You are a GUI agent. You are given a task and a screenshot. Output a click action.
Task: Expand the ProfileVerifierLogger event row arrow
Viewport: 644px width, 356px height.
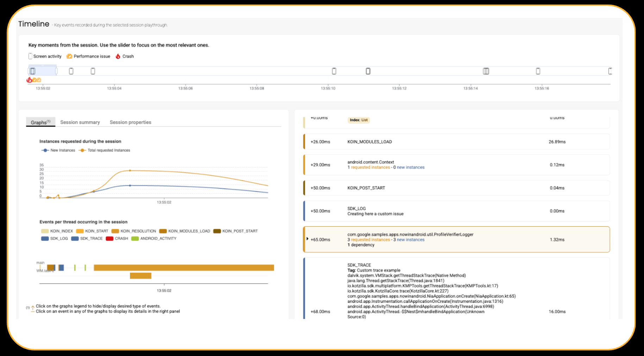point(307,239)
